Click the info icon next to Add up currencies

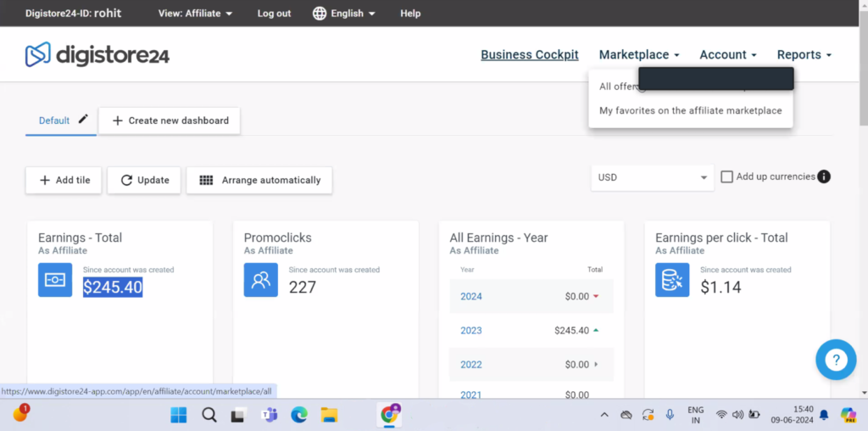(824, 177)
